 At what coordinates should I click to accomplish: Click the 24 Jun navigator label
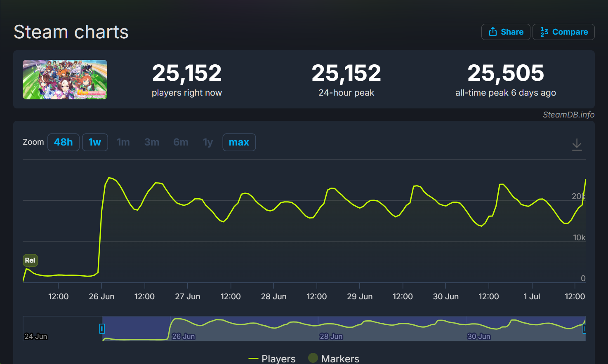tap(36, 336)
